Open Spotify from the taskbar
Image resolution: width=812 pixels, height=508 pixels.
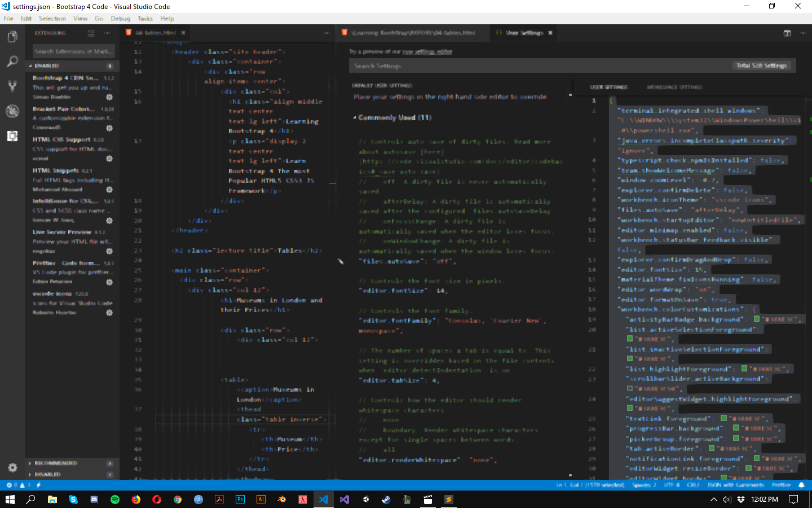tap(114, 500)
